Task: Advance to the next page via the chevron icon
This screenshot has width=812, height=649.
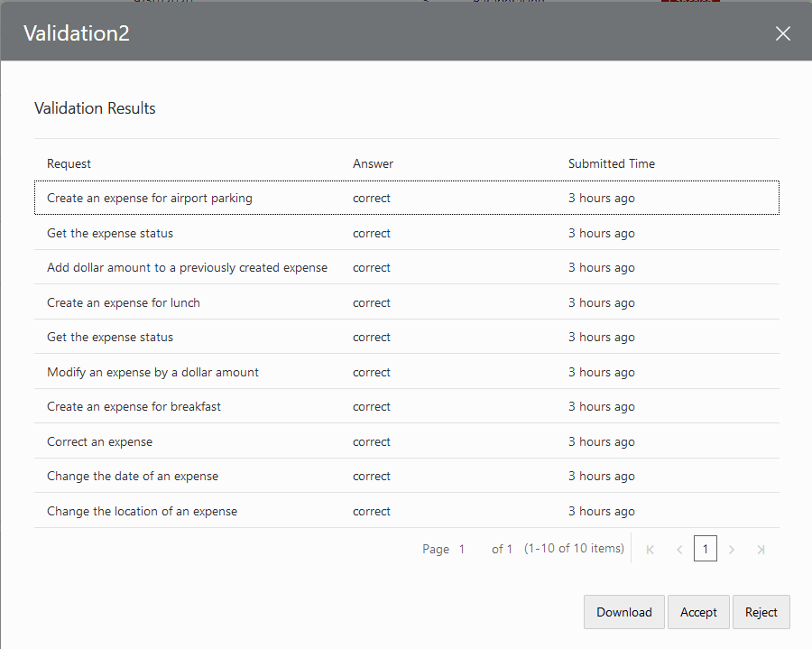Action: [x=732, y=548]
